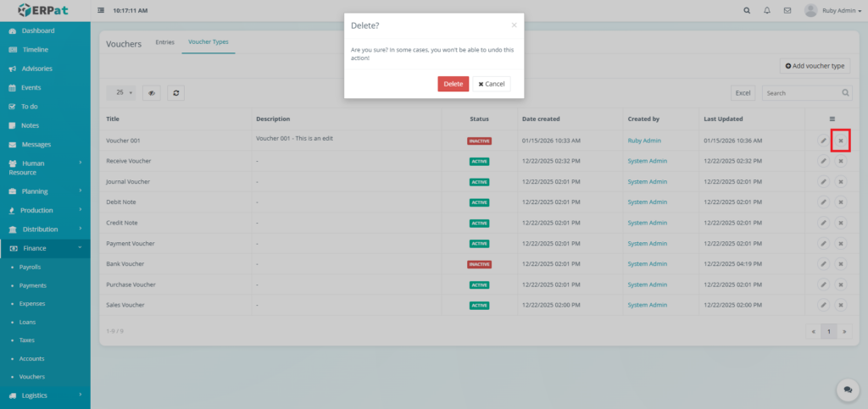The height and width of the screenshot is (409, 868).
Task: Close the Delete dialog with the X
Action: coord(514,25)
